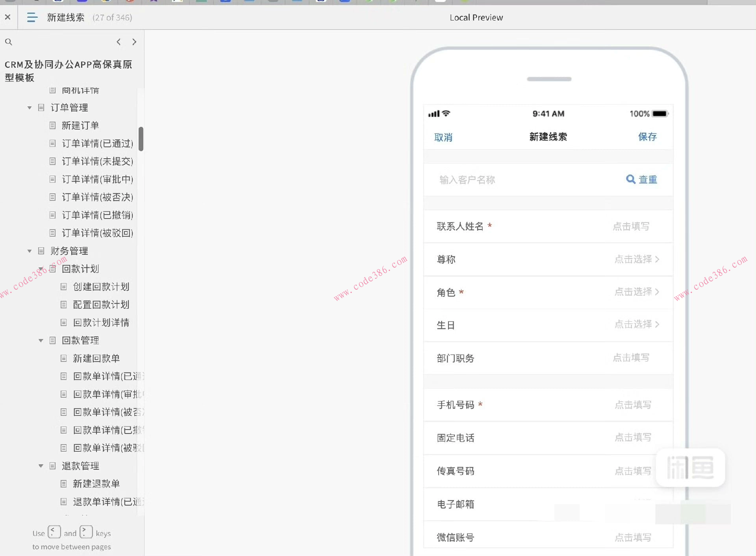Go to next page arrow
The image size is (756, 556).
pos(134,42)
